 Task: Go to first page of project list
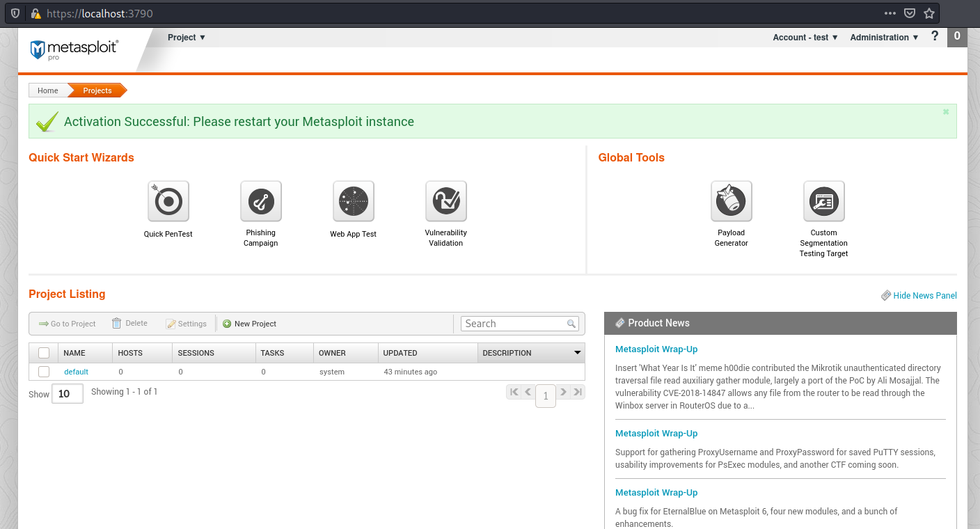pyautogui.click(x=514, y=392)
